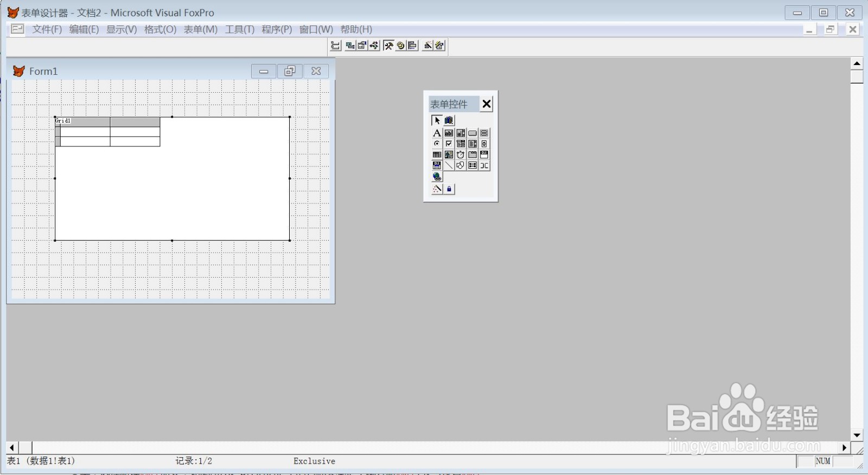This screenshot has height=475, width=868.
Task: Select the Edit Box control tool
Action: click(x=461, y=133)
